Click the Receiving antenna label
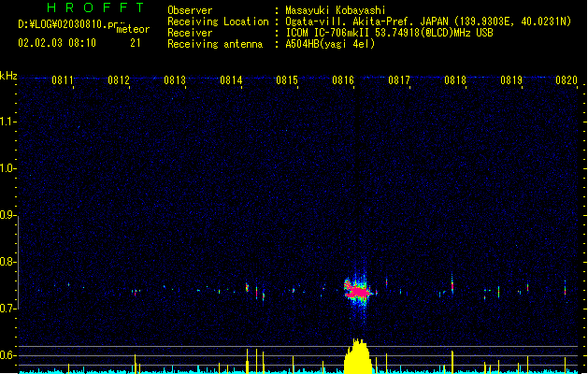The height and width of the screenshot is (374, 588). [x=215, y=44]
